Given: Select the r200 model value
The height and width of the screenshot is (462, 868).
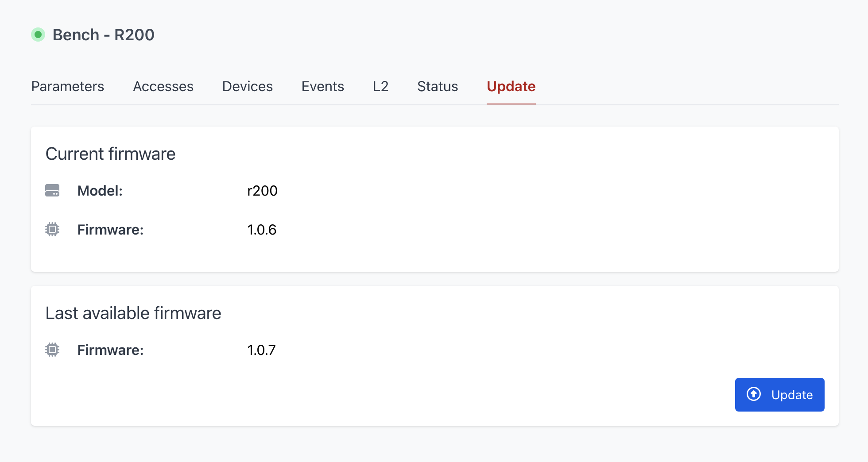Looking at the screenshot, I should (x=262, y=191).
